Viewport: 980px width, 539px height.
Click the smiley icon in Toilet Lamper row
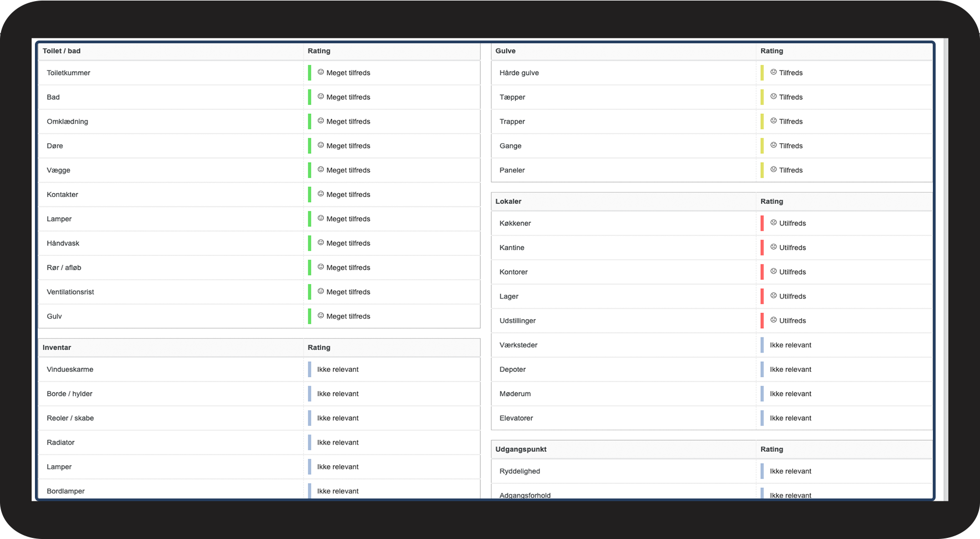click(x=321, y=219)
